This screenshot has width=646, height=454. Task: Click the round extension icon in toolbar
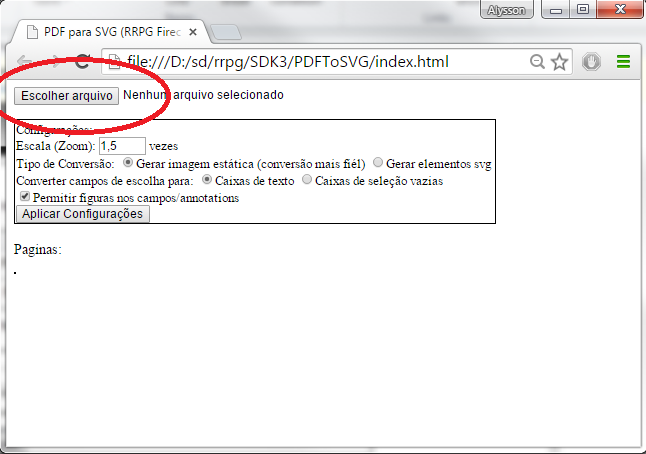coord(591,62)
